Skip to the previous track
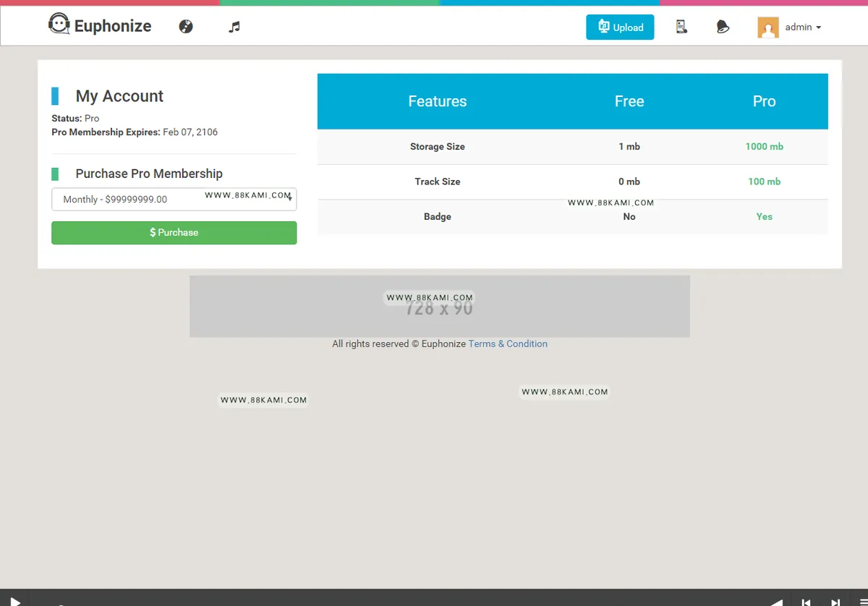 point(806,602)
